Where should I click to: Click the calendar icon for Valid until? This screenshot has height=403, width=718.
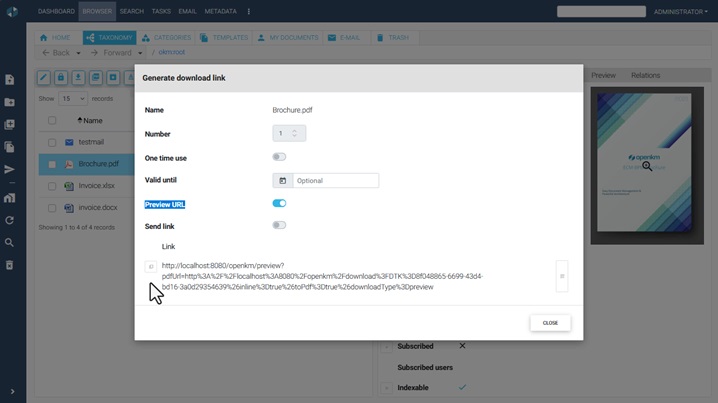[x=283, y=180]
